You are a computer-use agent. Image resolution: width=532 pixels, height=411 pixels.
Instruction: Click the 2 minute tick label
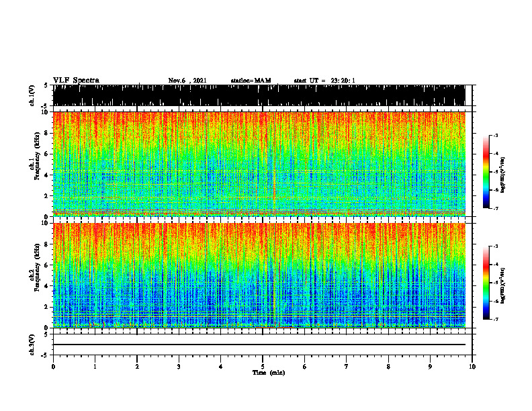click(137, 367)
